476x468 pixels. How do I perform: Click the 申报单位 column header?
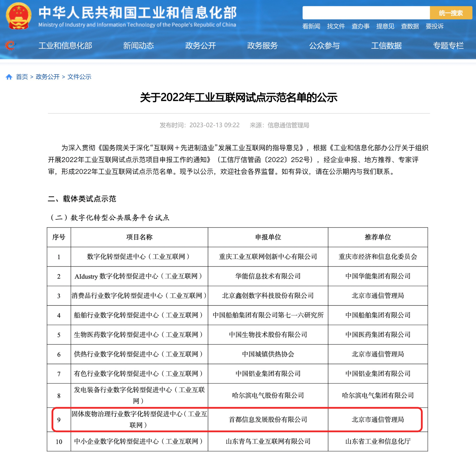pyautogui.click(x=268, y=237)
